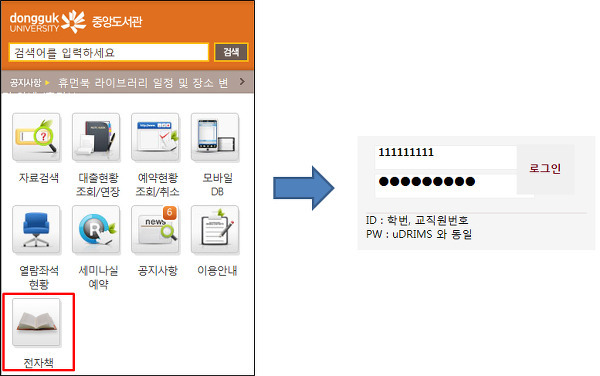Open the 모바일 DB icon
Image resolution: width=600 pixels, height=376 pixels.
pos(215,137)
